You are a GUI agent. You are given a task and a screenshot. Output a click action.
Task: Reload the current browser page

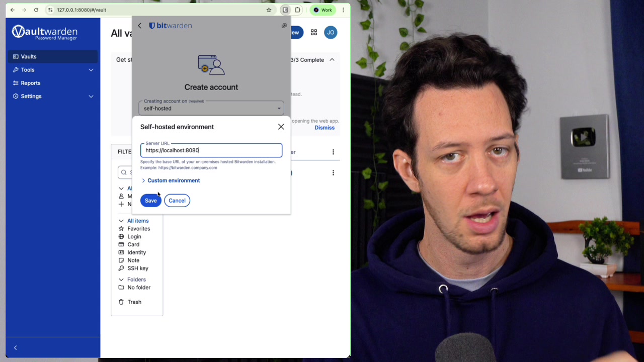click(x=36, y=10)
